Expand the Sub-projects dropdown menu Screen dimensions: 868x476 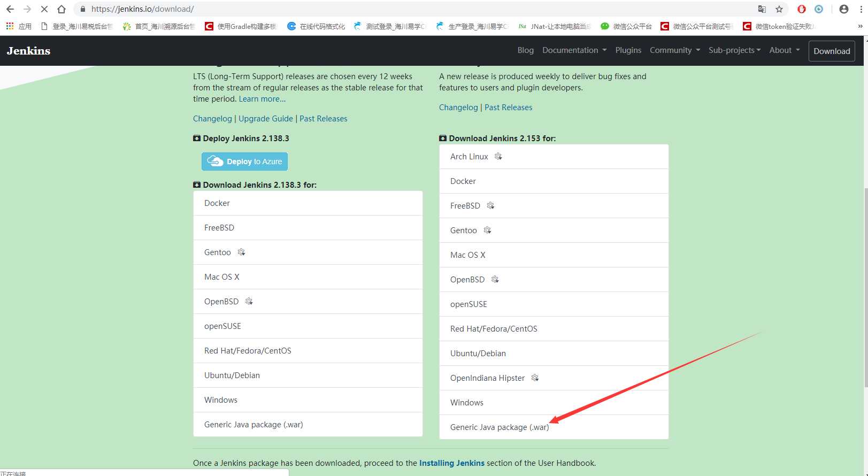735,50
